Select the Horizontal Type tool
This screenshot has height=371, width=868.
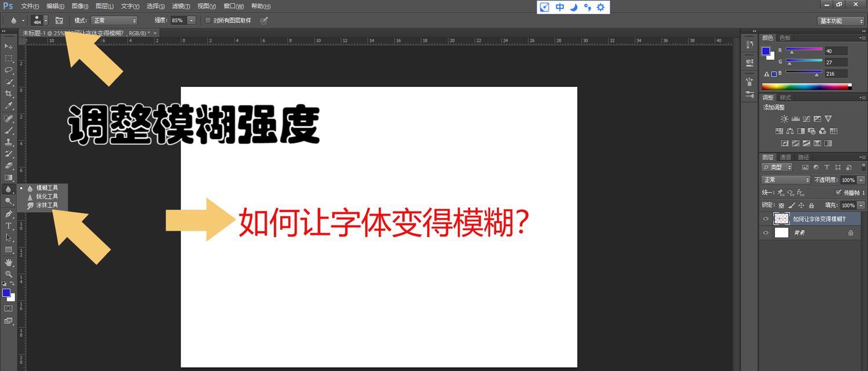point(9,225)
